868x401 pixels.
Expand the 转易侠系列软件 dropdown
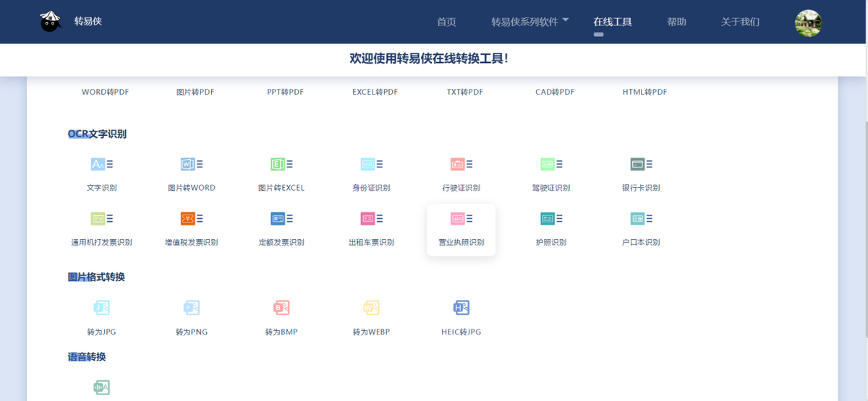pos(530,22)
